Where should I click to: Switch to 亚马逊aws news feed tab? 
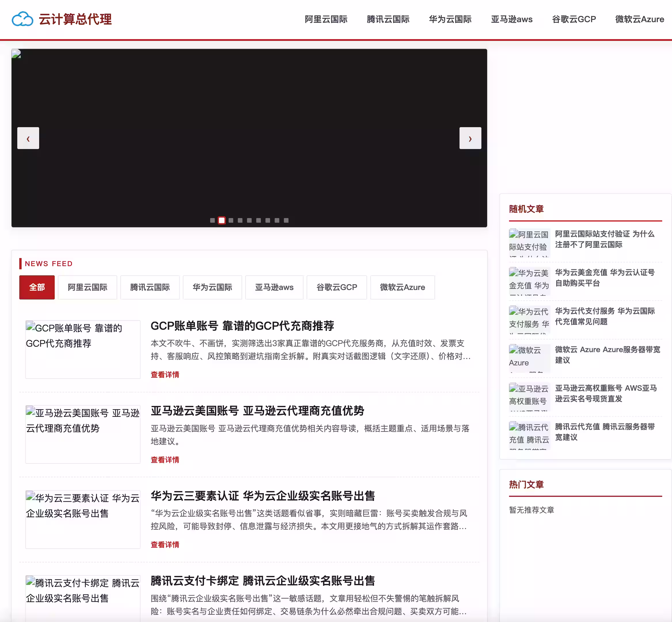pyautogui.click(x=274, y=287)
